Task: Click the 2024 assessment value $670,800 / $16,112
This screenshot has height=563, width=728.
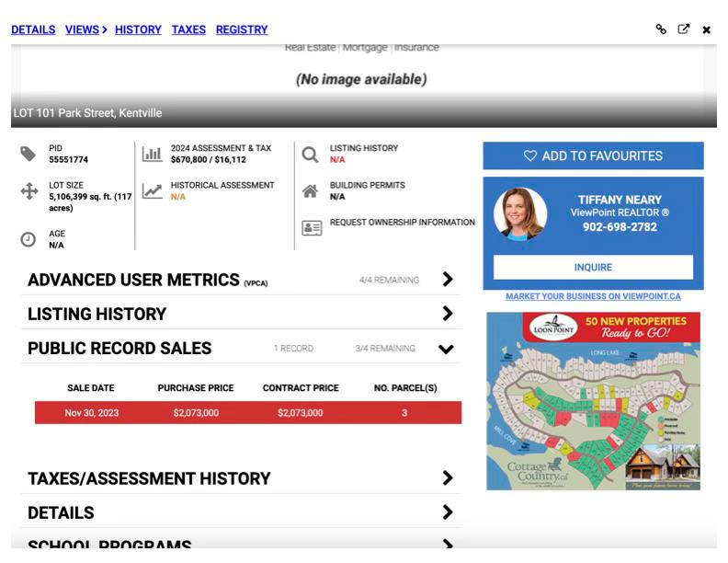Action: (208, 160)
